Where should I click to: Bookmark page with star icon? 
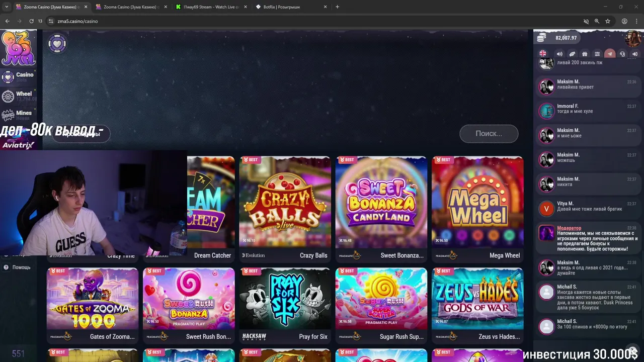click(x=608, y=21)
